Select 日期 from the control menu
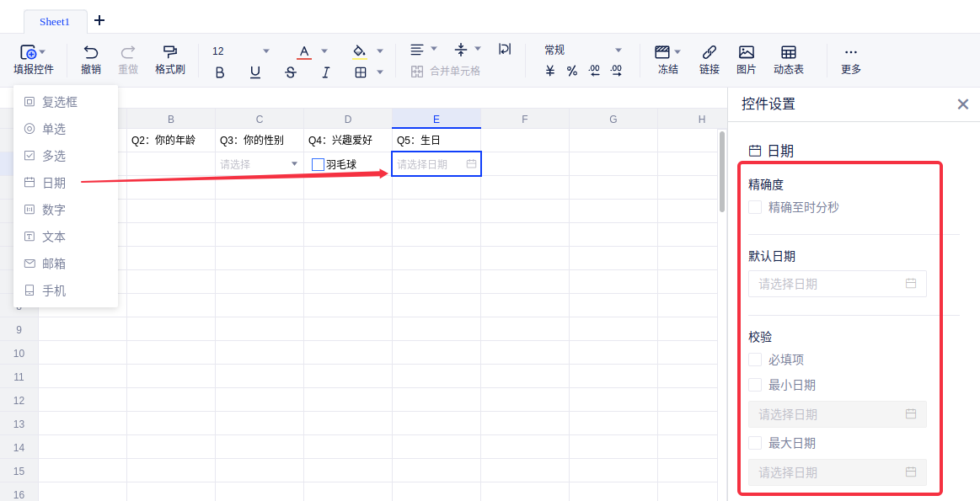Viewport: 980px width, 501px height. click(x=54, y=183)
